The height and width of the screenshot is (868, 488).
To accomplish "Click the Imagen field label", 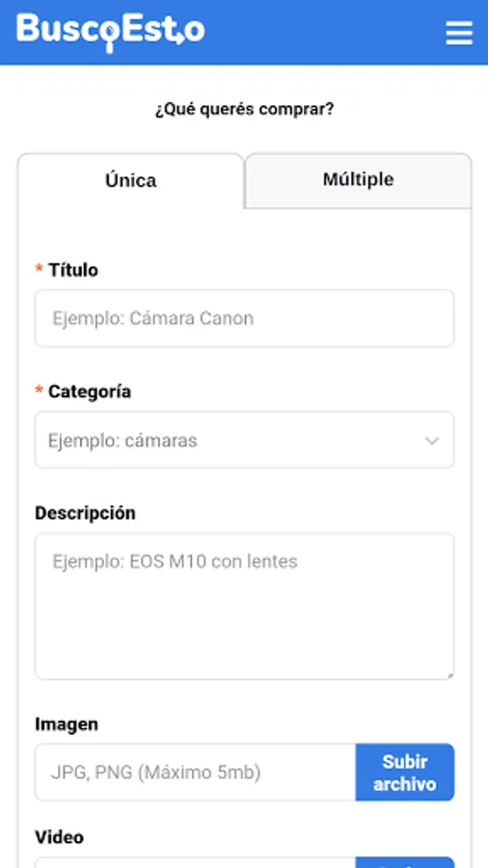I will [x=67, y=724].
